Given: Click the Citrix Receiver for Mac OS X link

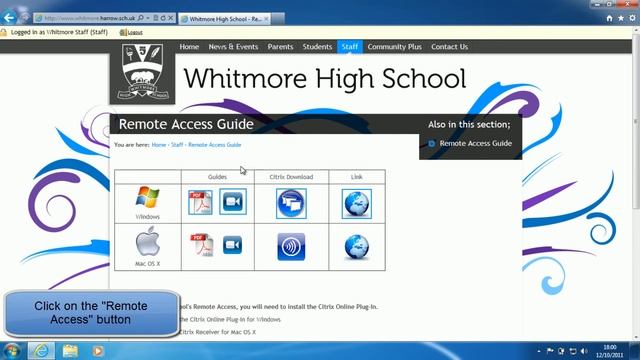Looking at the screenshot, I should click(x=218, y=332).
